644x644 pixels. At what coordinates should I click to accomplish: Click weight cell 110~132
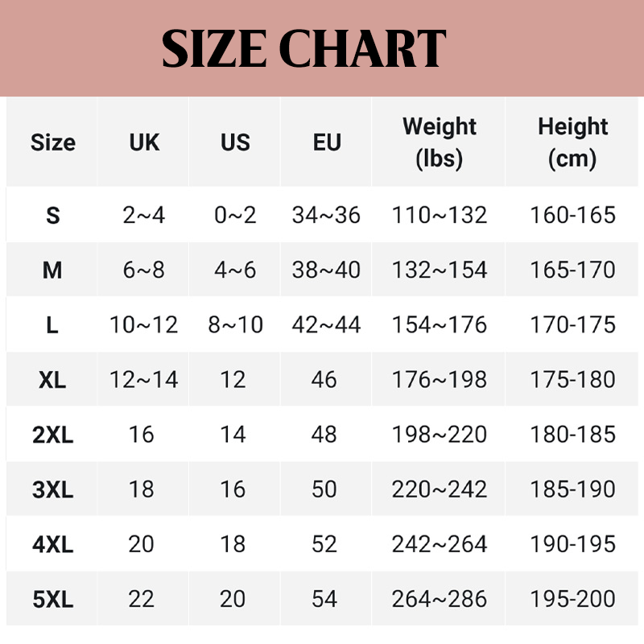440,216
